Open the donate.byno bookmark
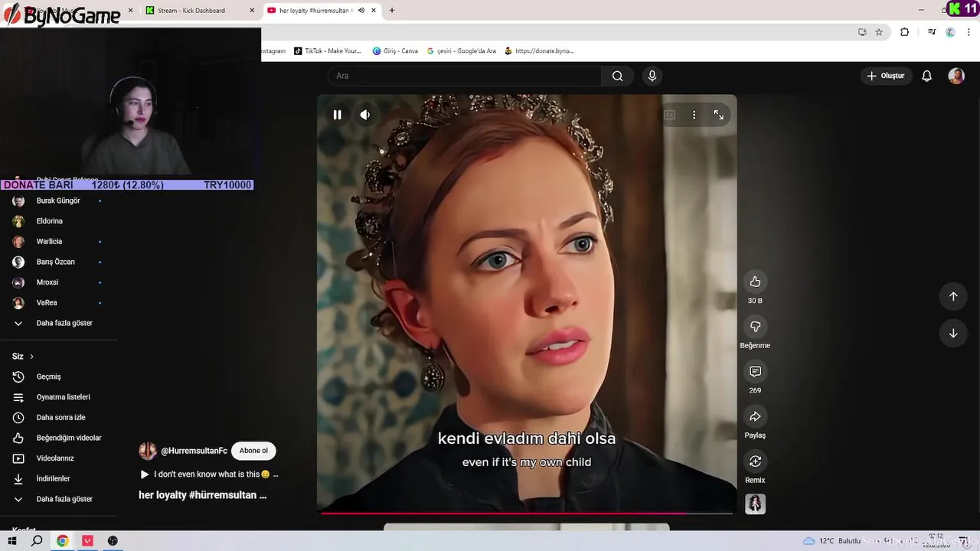This screenshot has height=551, width=980. [x=539, y=51]
